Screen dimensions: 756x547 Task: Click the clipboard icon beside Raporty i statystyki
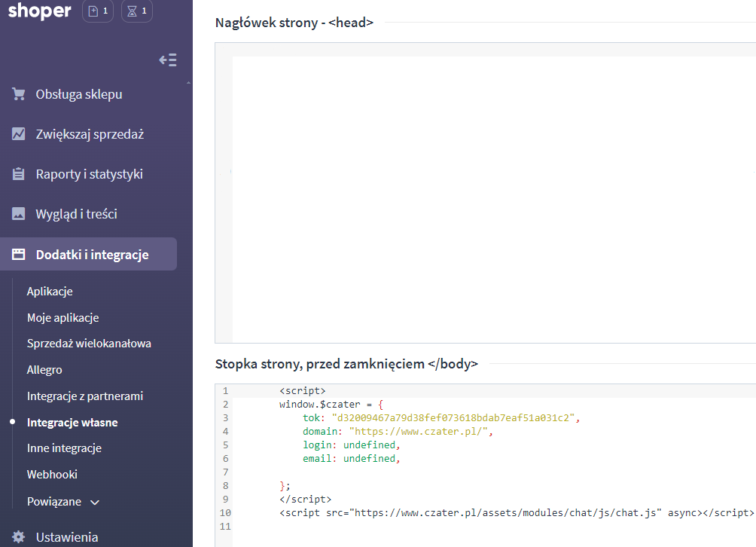(18, 173)
